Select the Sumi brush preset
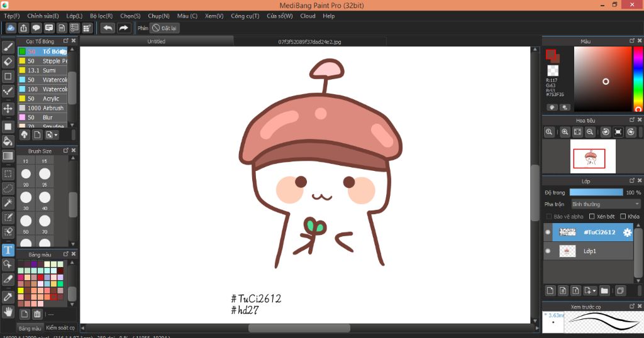This screenshot has width=644, height=338. coord(42,70)
